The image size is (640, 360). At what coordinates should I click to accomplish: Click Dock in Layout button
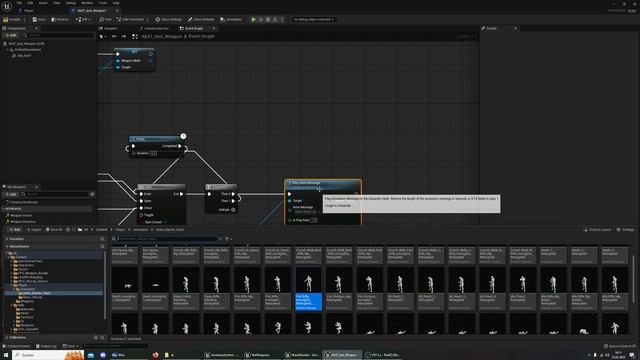pyautogui.click(x=597, y=229)
